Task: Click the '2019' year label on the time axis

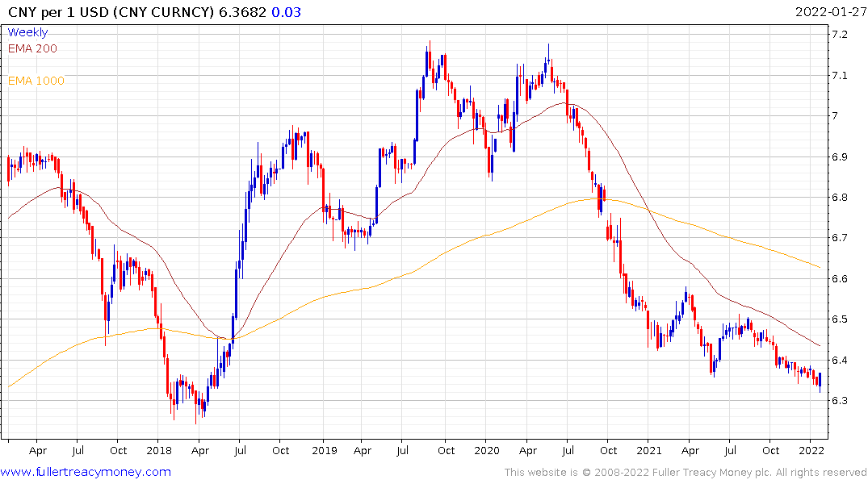Action: point(325,450)
